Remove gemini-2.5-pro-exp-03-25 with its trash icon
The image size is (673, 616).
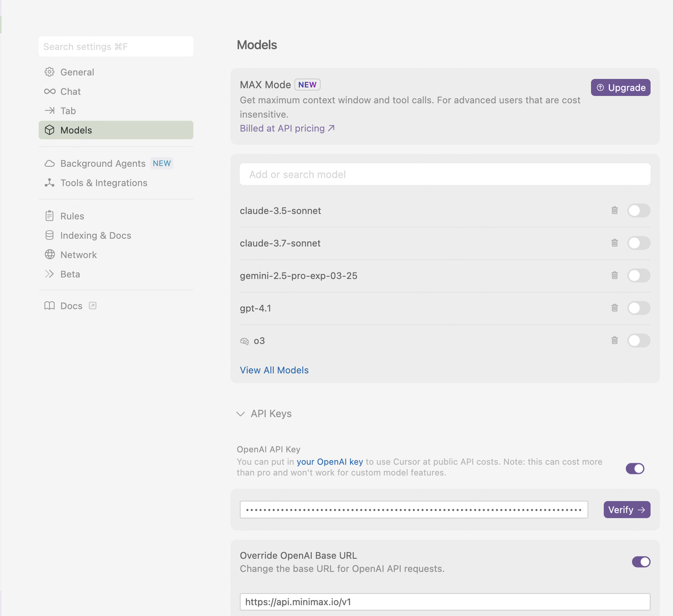click(x=614, y=276)
